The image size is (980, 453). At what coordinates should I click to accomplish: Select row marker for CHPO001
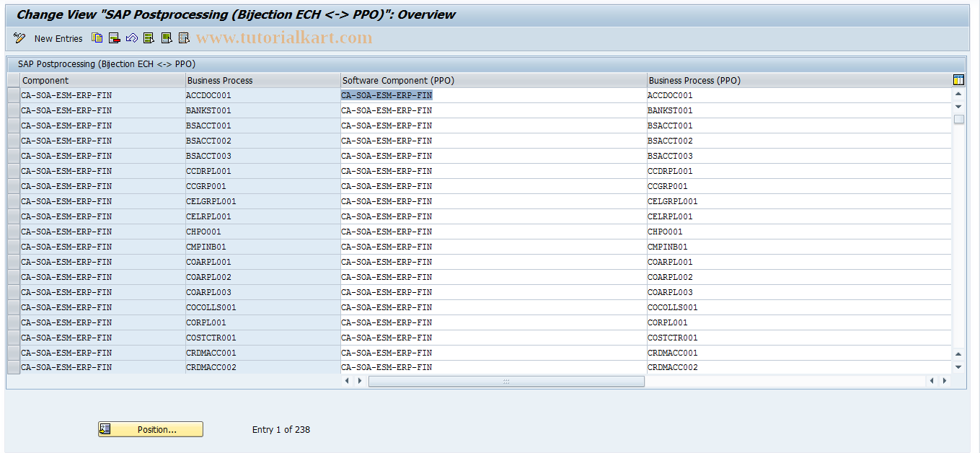14,232
